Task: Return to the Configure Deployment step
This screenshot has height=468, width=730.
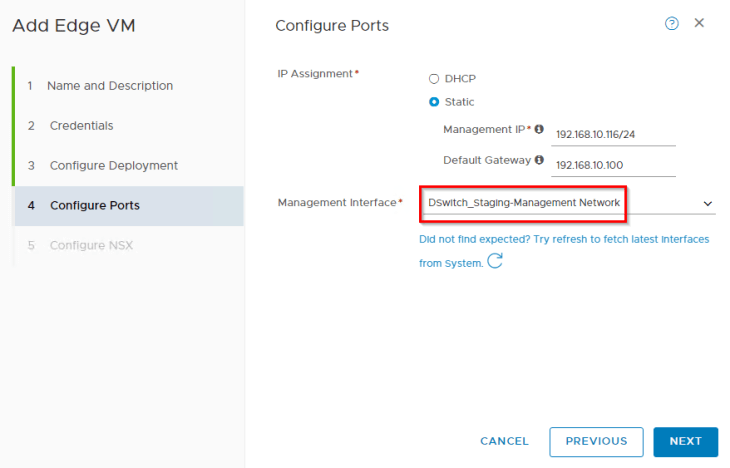Action: 113,166
